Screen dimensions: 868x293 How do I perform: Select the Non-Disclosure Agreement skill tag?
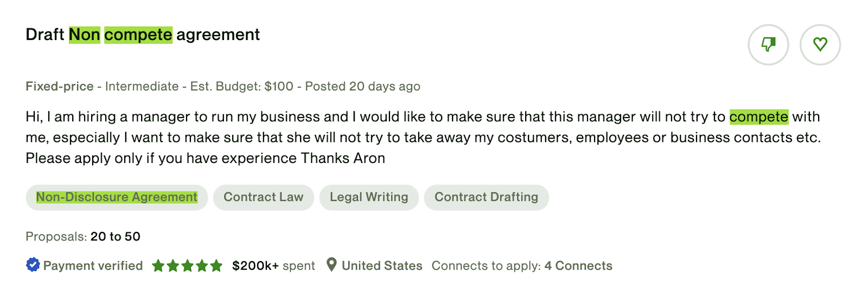pyautogui.click(x=117, y=197)
